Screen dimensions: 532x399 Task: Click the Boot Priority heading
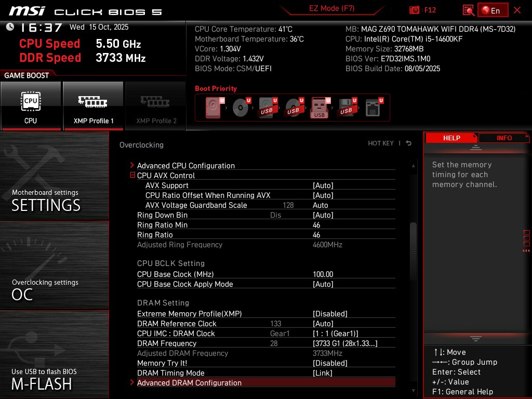click(x=216, y=88)
